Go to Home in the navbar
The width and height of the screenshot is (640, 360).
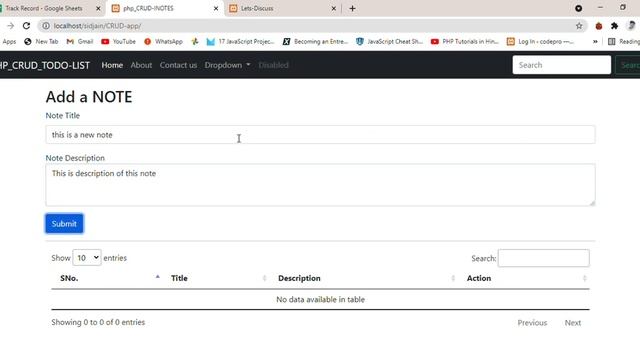click(x=112, y=65)
